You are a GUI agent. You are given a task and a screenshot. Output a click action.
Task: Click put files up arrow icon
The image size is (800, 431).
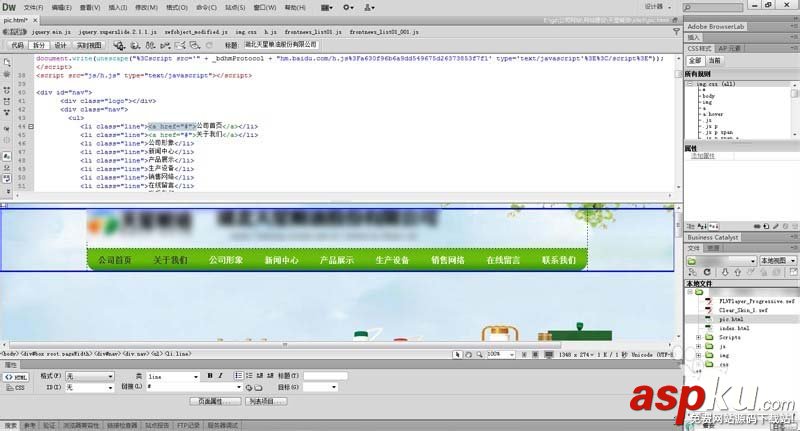click(x=737, y=272)
